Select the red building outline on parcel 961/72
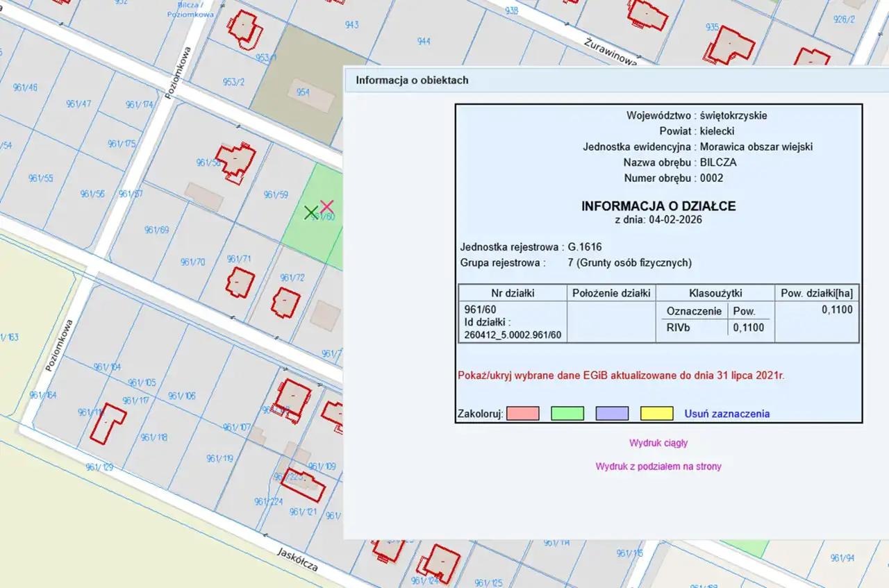 tap(285, 303)
